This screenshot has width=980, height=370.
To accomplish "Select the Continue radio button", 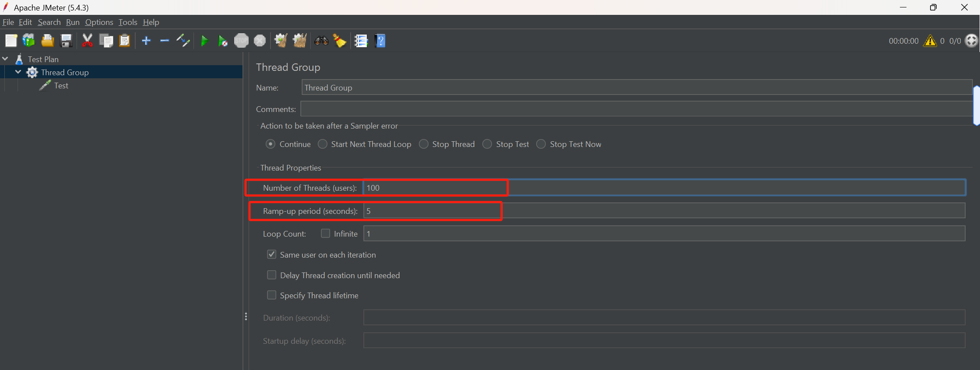I will (x=270, y=144).
